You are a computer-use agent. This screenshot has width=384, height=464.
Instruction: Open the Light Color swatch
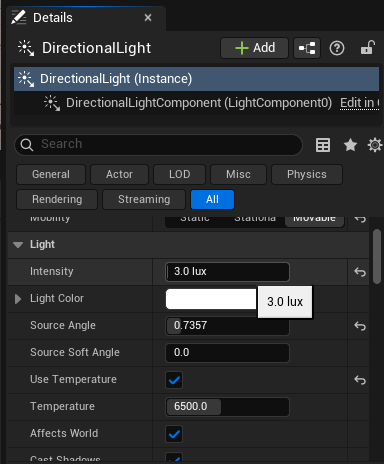[x=211, y=299]
